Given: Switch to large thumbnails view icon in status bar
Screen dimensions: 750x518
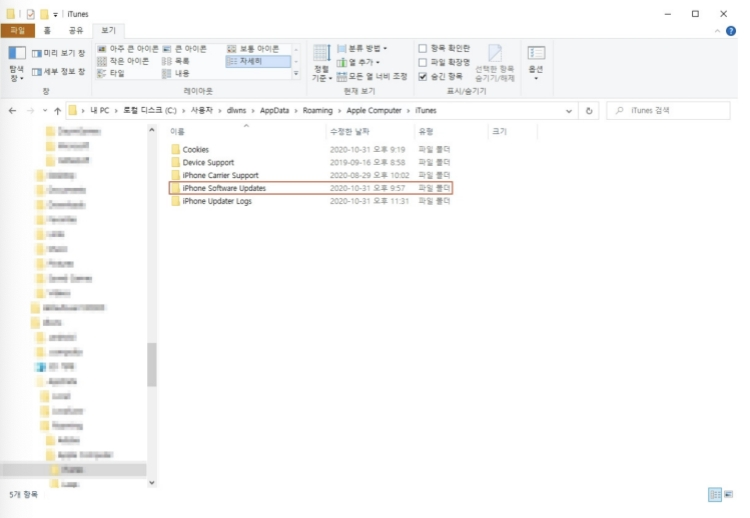Looking at the screenshot, I should (728, 495).
